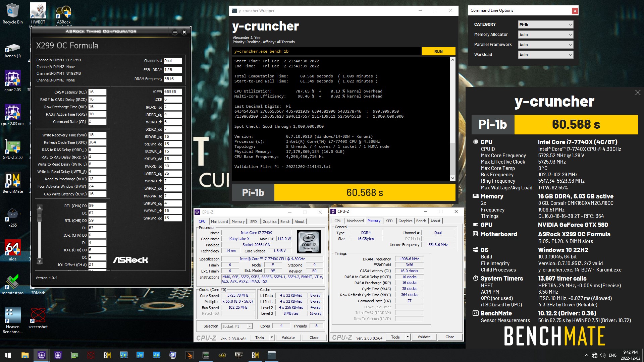
Task: Expand Parallel Framework dropdown
Action: 546,45
